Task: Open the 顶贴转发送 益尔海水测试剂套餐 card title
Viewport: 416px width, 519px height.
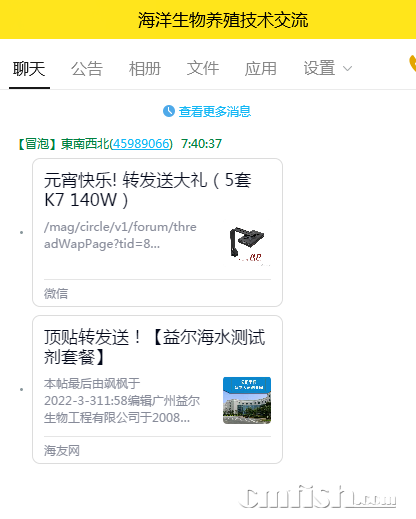Action: pyautogui.click(x=154, y=347)
